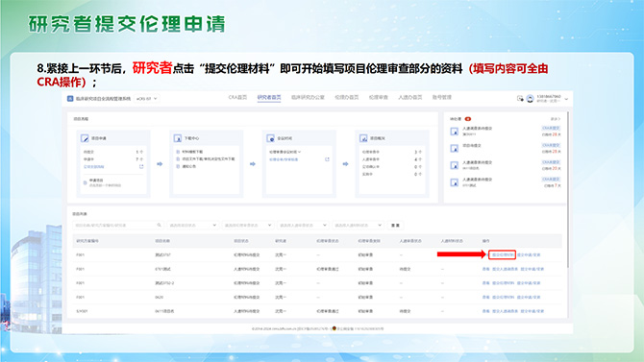
Task: Click the 会议时间 calendar icon
Action: point(270,138)
